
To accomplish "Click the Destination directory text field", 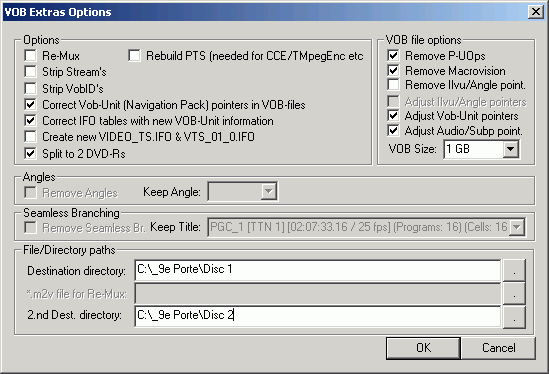I will tap(318, 270).
